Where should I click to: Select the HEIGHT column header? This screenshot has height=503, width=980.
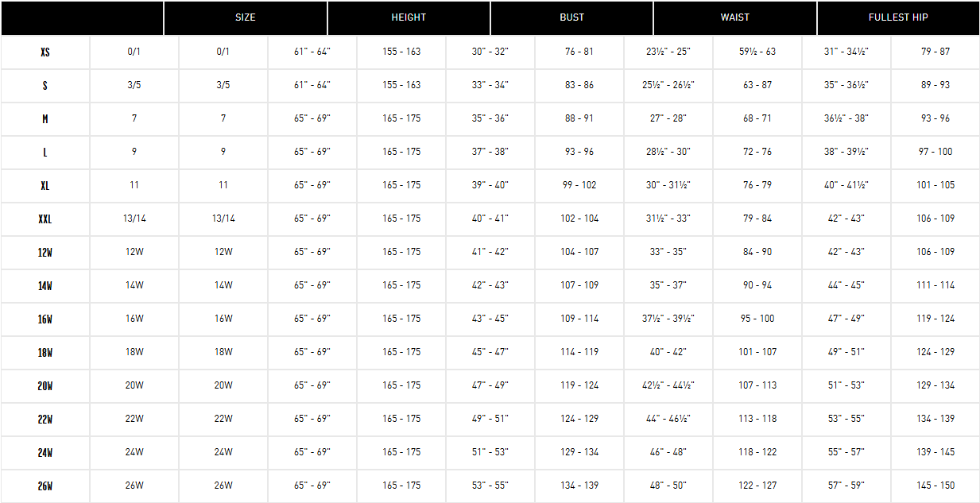coord(409,17)
